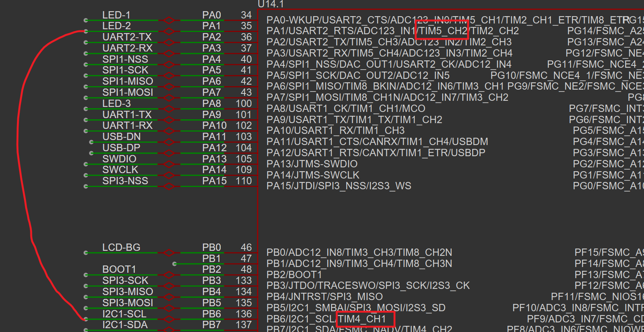The height and width of the screenshot is (332, 644).
Task: Click pin number 37
Action: [x=246, y=48]
